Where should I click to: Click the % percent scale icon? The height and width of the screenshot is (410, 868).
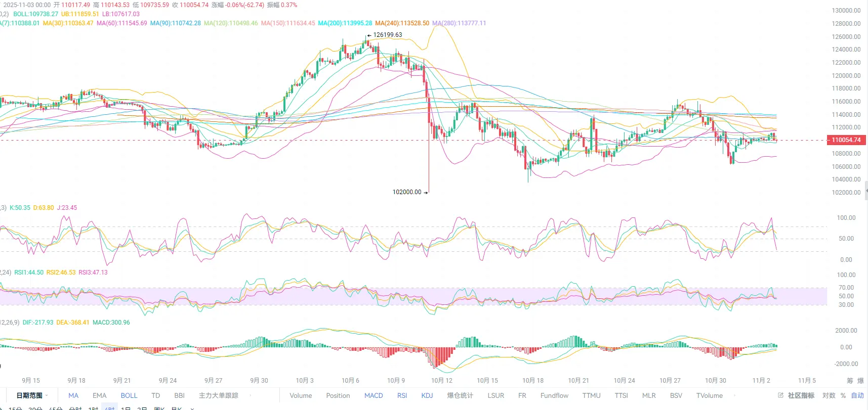843,396
